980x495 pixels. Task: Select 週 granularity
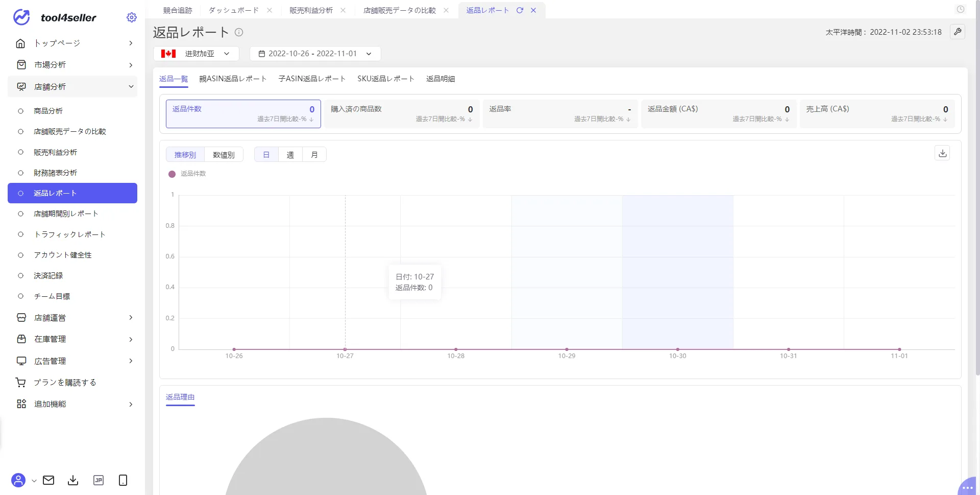coord(290,155)
